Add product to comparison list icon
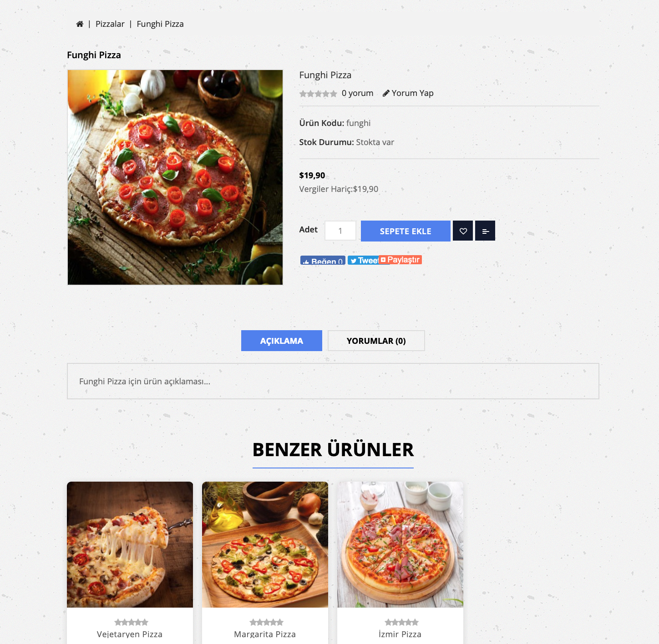 click(485, 231)
